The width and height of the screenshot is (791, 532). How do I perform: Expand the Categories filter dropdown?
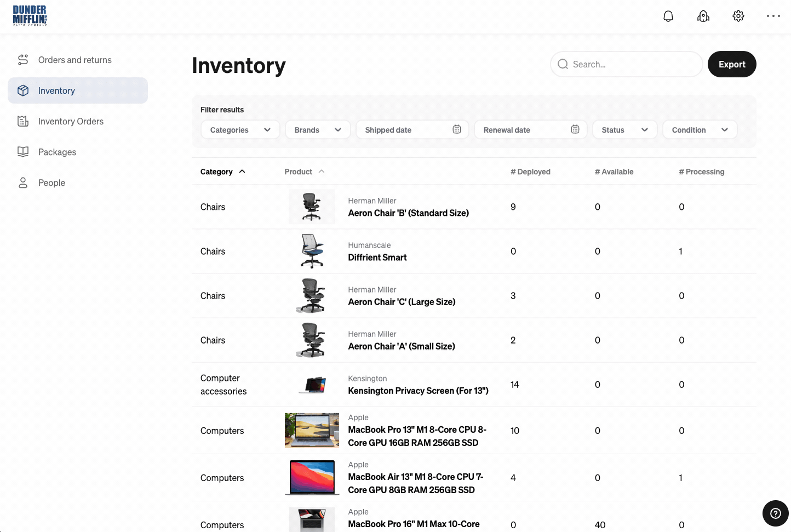[x=240, y=130]
